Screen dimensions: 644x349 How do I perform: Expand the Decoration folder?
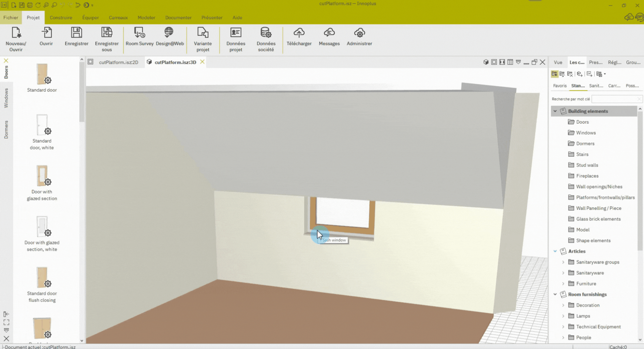(x=563, y=305)
